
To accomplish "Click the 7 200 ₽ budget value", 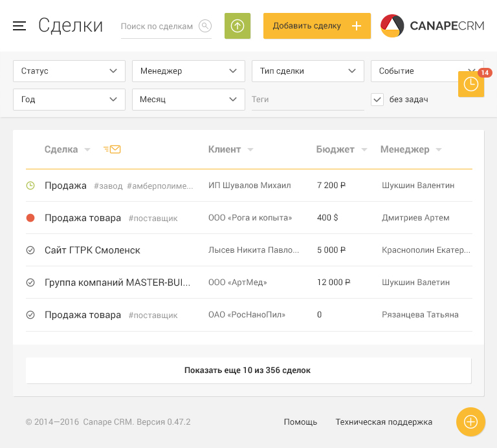I will 331,186.
